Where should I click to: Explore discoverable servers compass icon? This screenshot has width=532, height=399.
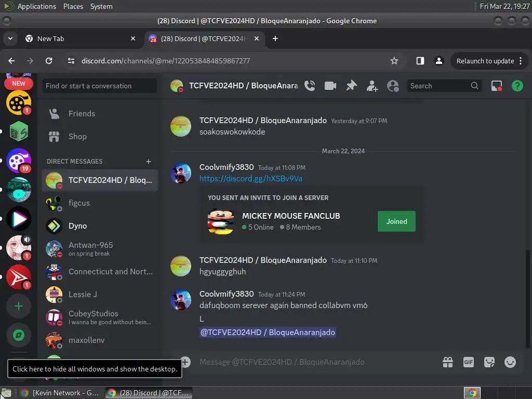point(19,335)
